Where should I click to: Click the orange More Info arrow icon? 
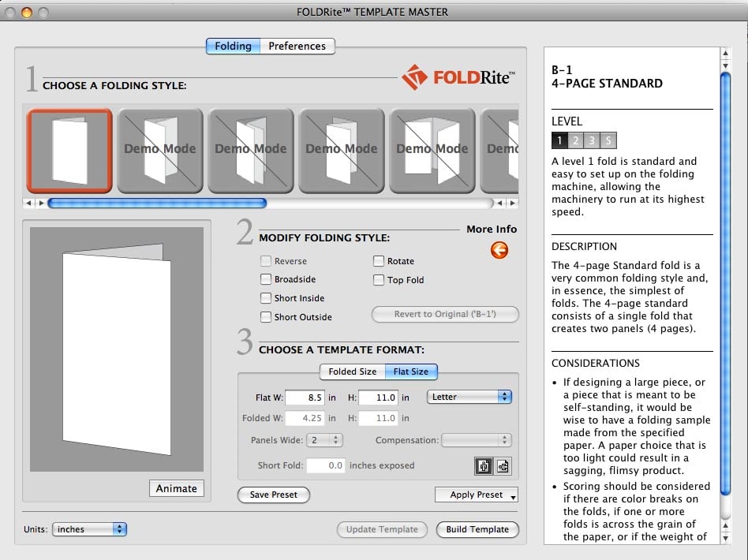[499, 250]
